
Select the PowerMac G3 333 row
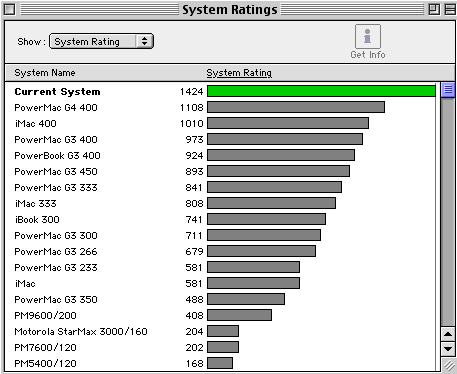[221, 187]
